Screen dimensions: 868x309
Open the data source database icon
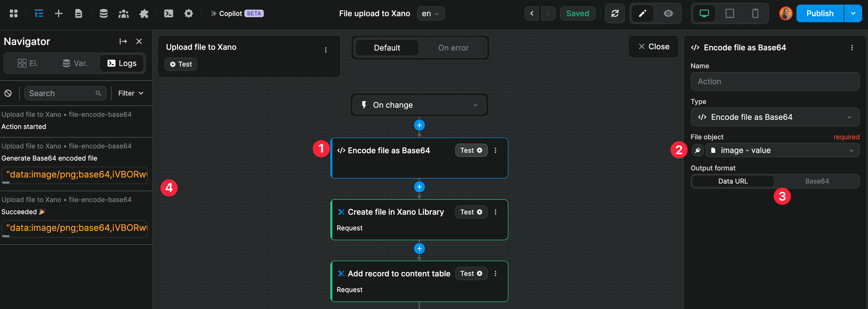(x=103, y=13)
